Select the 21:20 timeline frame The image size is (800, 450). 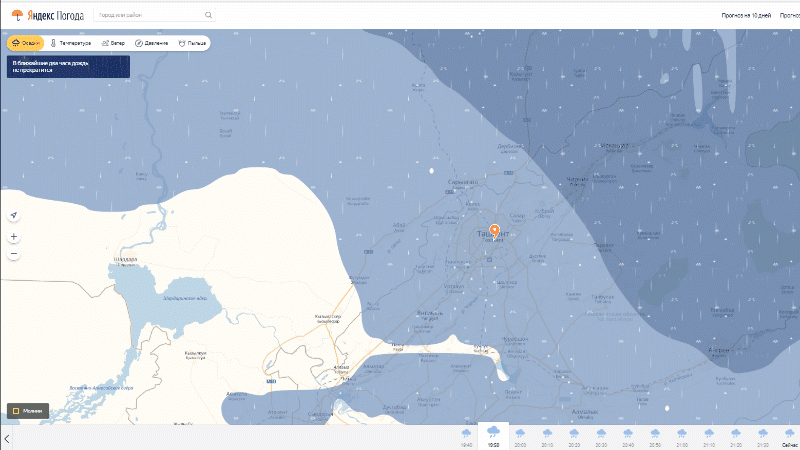coord(736,438)
